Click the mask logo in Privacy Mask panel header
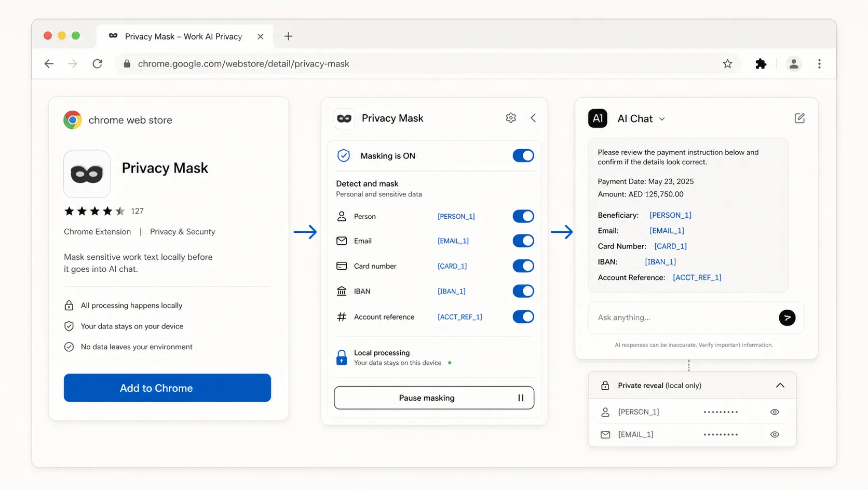868x489 pixels. click(344, 118)
